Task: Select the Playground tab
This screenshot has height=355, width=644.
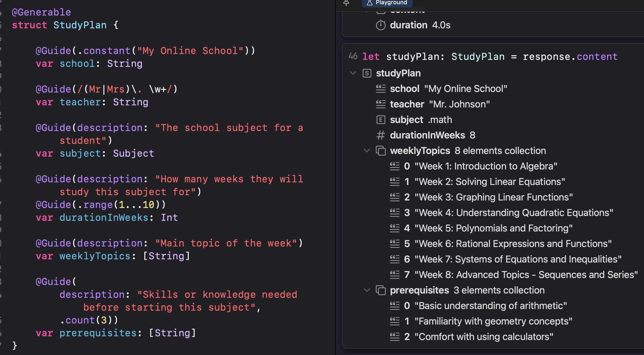Action: point(387,3)
